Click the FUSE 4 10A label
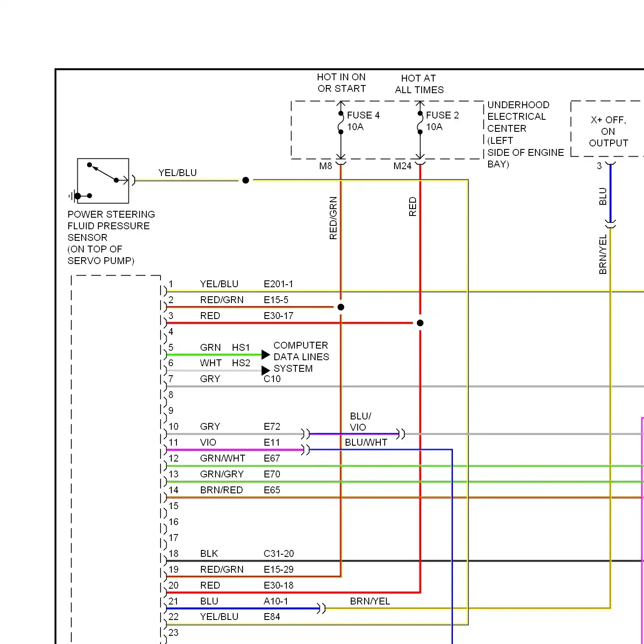The width and height of the screenshot is (644, 644). click(x=363, y=121)
